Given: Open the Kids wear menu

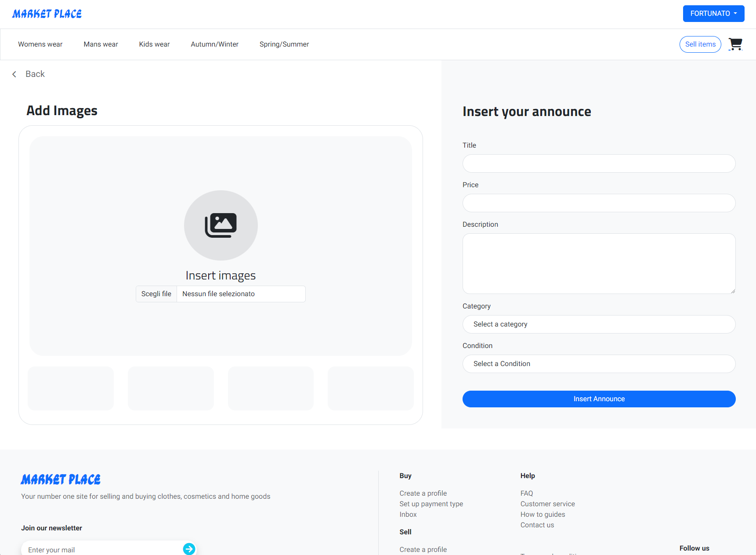Looking at the screenshot, I should [154, 44].
